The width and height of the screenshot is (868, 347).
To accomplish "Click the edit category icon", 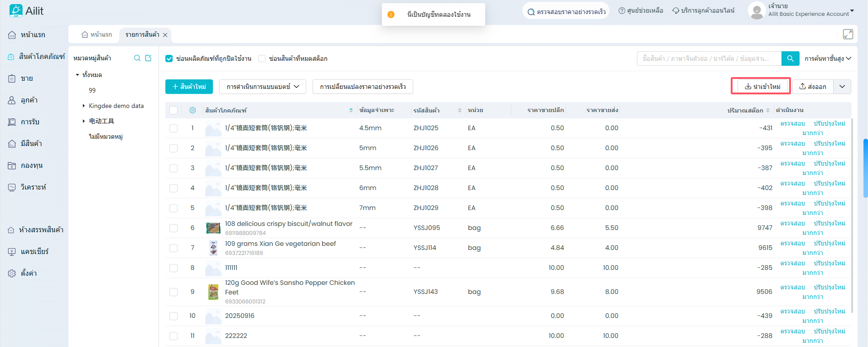I will click(148, 58).
